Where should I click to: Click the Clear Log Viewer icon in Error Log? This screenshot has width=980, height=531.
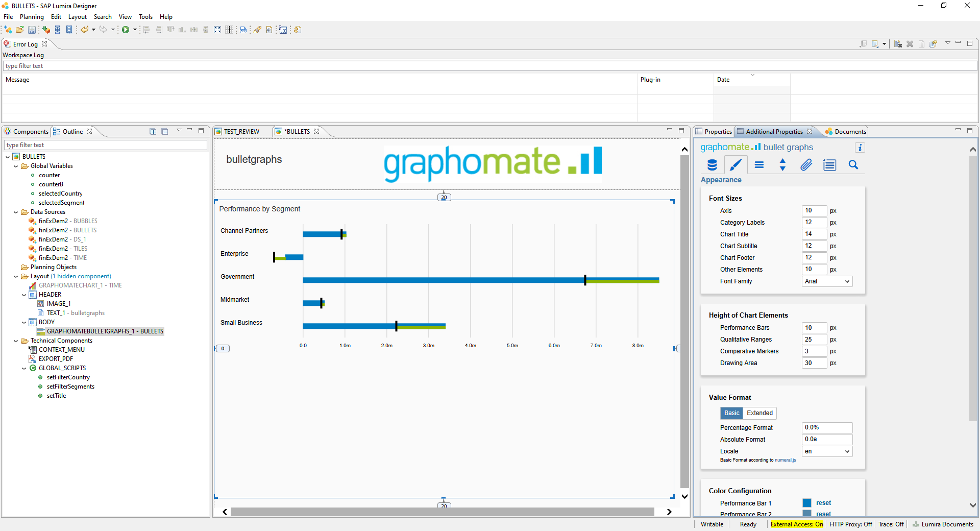coord(898,44)
